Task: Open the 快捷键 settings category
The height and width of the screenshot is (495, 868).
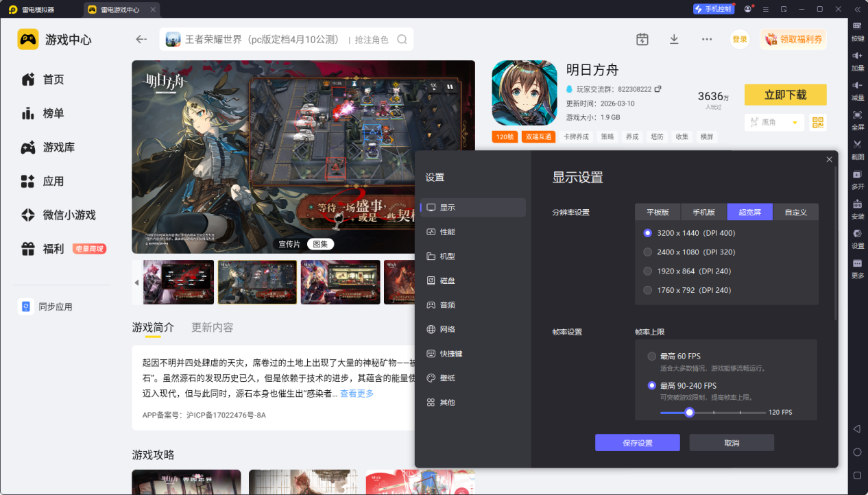Action: click(x=473, y=354)
